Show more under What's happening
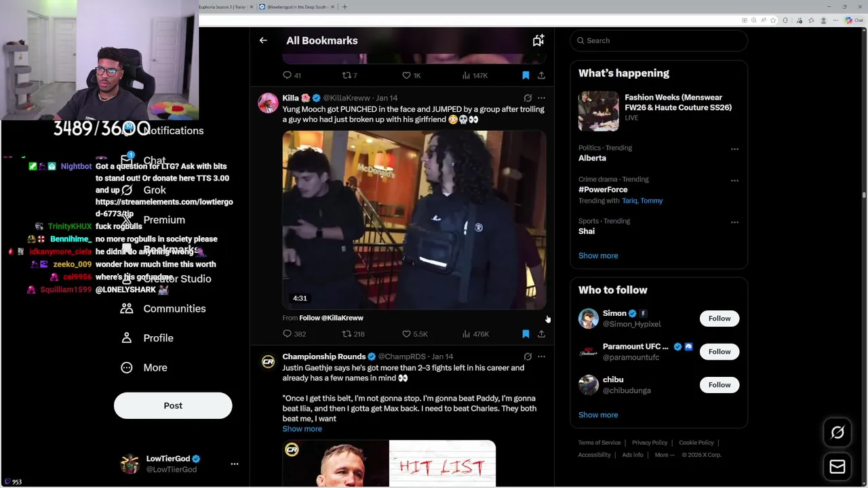 pyautogui.click(x=598, y=256)
